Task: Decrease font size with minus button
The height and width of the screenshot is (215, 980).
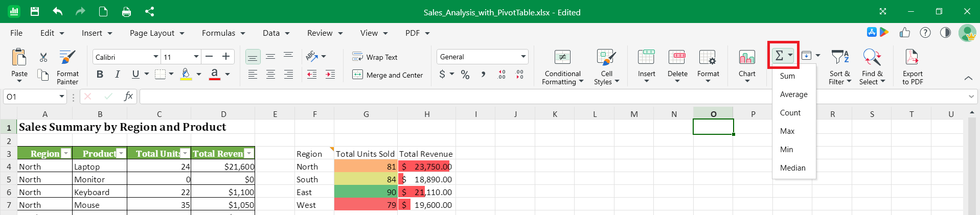Action: [209, 56]
